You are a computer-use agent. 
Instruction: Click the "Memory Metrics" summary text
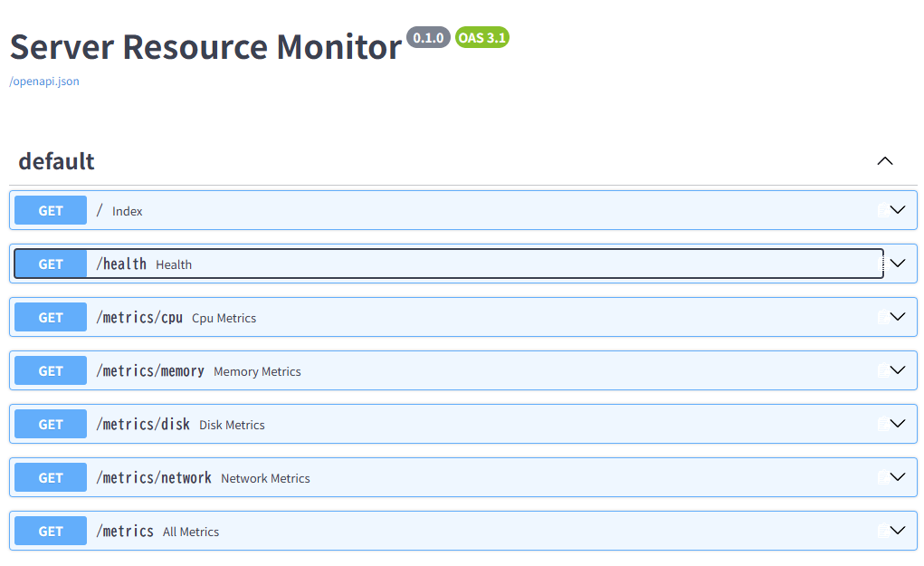click(x=257, y=371)
